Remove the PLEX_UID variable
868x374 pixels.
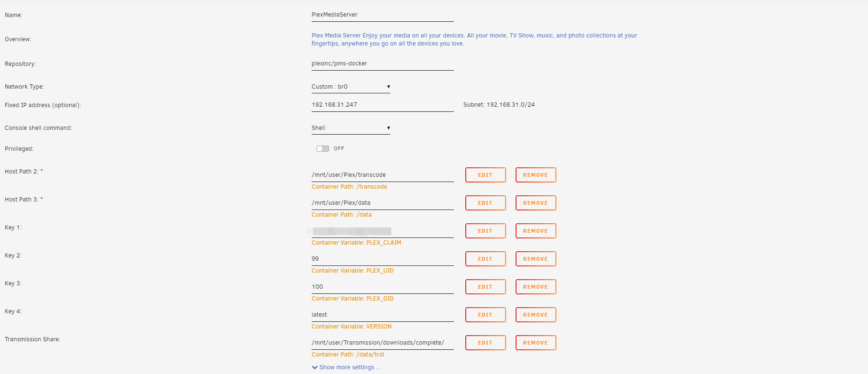pyautogui.click(x=536, y=259)
